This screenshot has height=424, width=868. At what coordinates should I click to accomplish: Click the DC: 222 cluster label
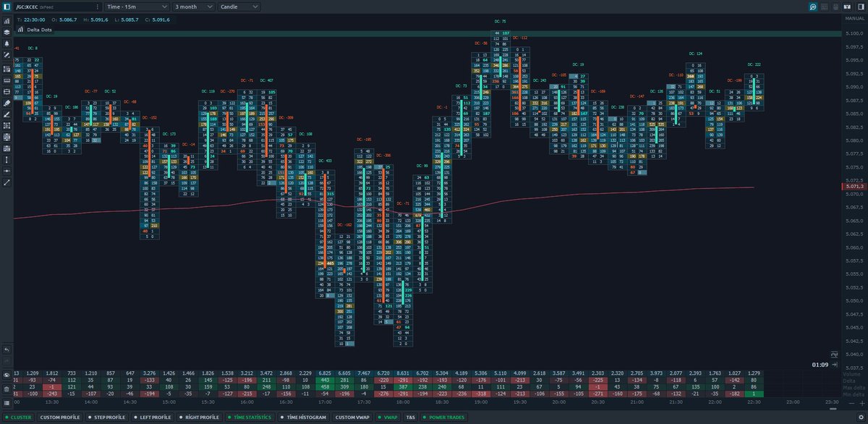click(753, 64)
